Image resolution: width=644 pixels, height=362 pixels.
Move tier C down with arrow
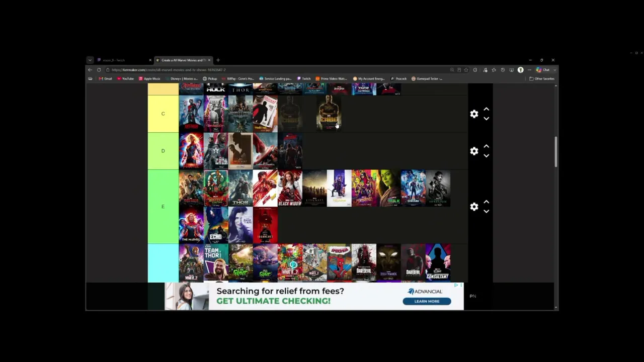486,119
